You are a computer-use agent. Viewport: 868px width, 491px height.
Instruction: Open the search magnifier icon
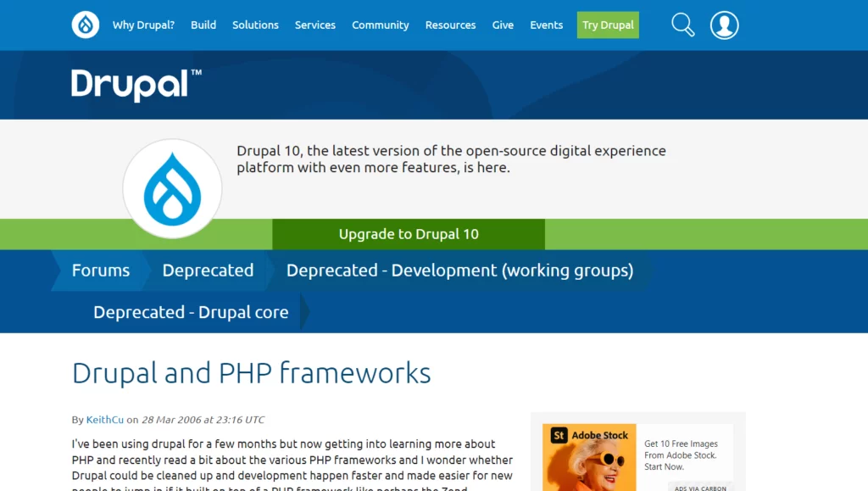[682, 25]
